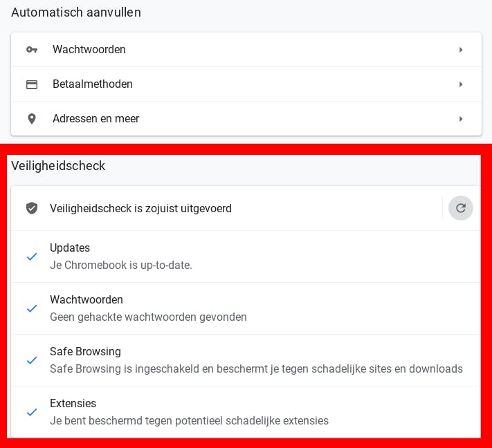Image resolution: width=492 pixels, height=448 pixels.
Task: Click the Veiligheidscheck is zojuist uitgevoerd text
Action: click(x=140, y=208)
